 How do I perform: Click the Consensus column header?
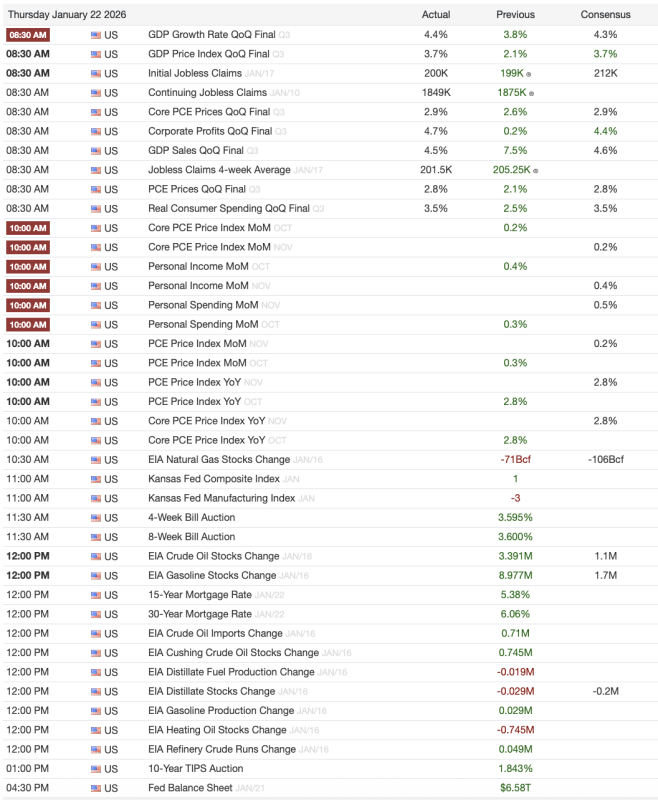[605, 15]
